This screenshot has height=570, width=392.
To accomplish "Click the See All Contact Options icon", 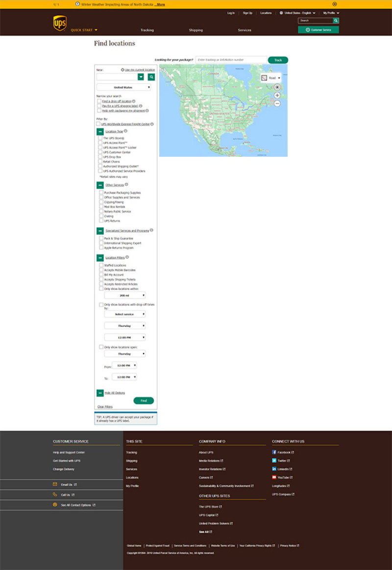I will (x=55, y=504).
